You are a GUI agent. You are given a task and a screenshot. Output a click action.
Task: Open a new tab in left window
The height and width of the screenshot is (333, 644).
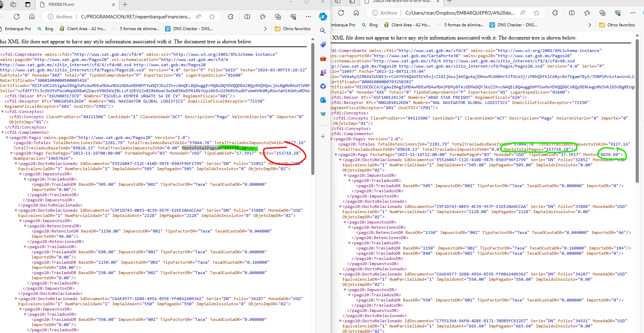point(125,5)
